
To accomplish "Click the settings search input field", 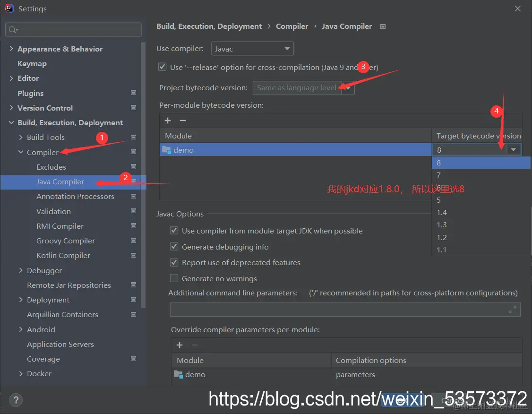I will tap(73, 29).
